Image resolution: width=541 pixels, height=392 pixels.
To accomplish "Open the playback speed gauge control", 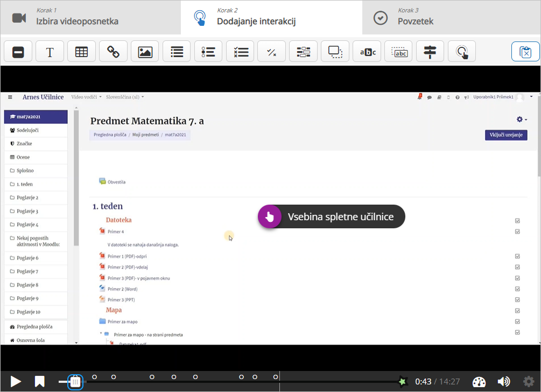I will coord(479,382).
